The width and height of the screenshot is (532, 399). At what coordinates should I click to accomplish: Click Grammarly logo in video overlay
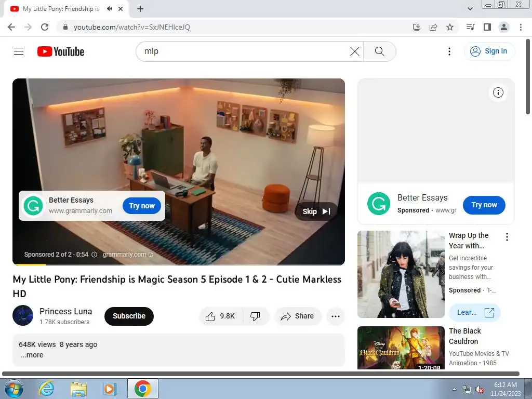(33, 206)
